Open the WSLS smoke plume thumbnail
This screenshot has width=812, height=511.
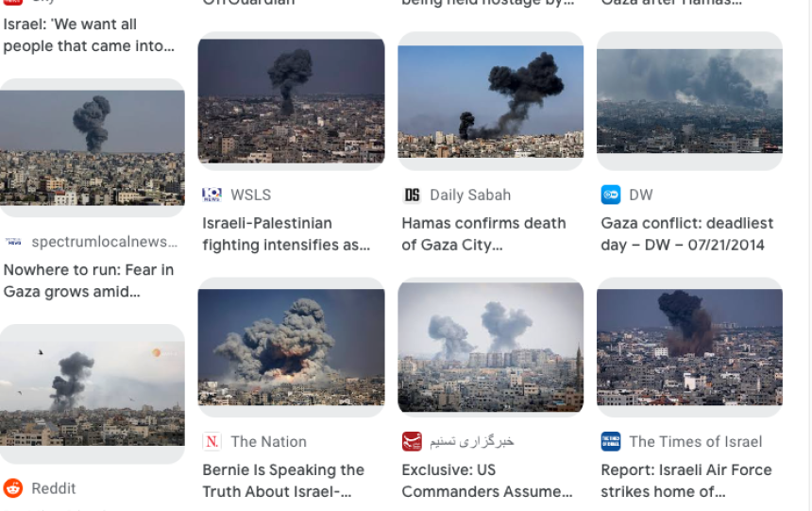291,101
